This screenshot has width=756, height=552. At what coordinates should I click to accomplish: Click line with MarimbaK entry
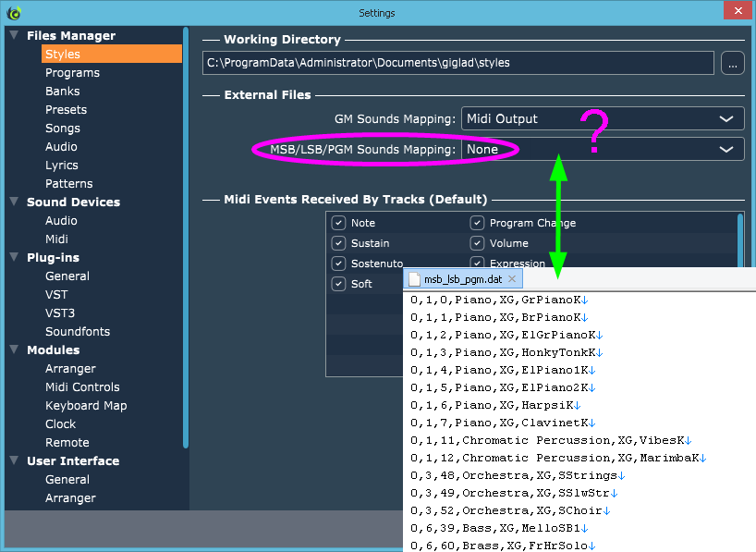point(558,458)
